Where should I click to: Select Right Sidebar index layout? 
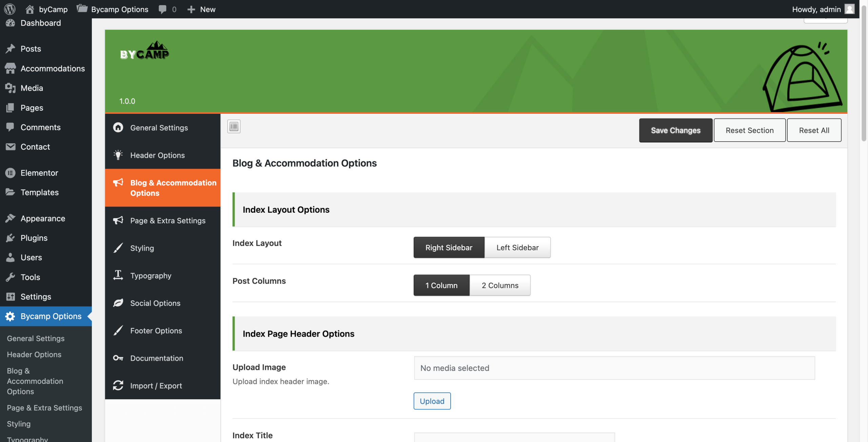[449, 247]
